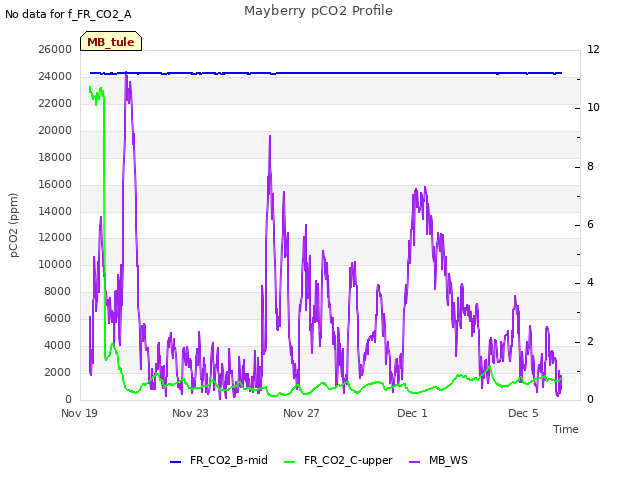Click the Nov 27 x-axis tick label

pyautogui.click(x=301, y=413)
